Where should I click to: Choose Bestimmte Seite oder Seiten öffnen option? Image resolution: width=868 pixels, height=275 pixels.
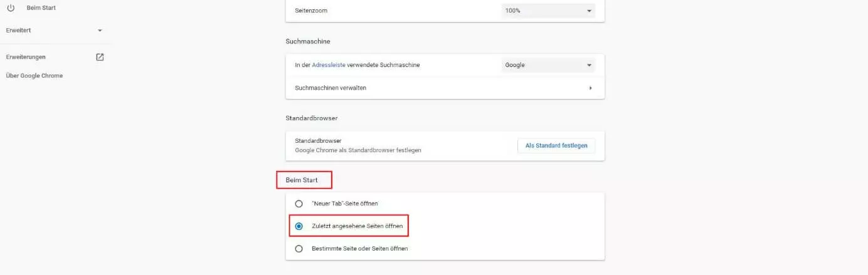299,249
